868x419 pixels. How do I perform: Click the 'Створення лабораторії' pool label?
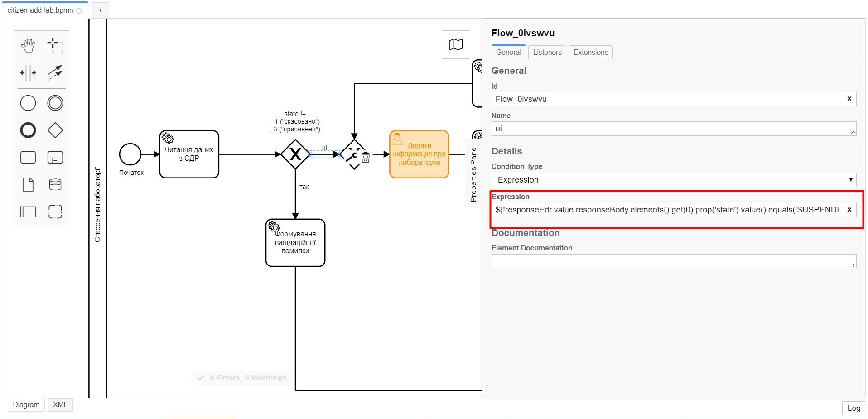97,205
